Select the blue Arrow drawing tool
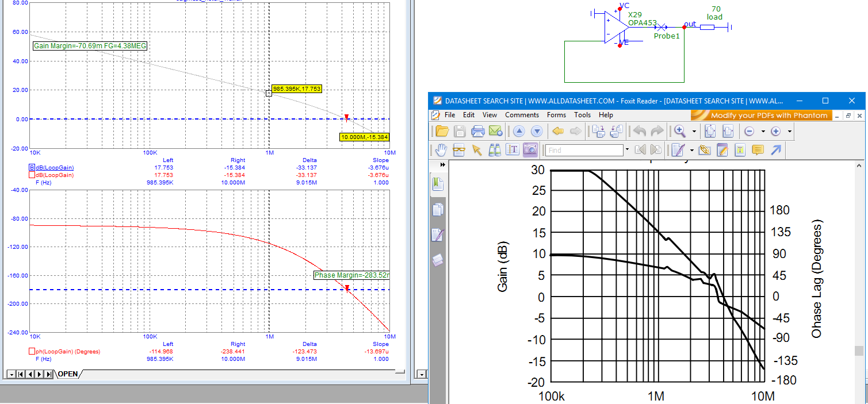 (775, 150)
